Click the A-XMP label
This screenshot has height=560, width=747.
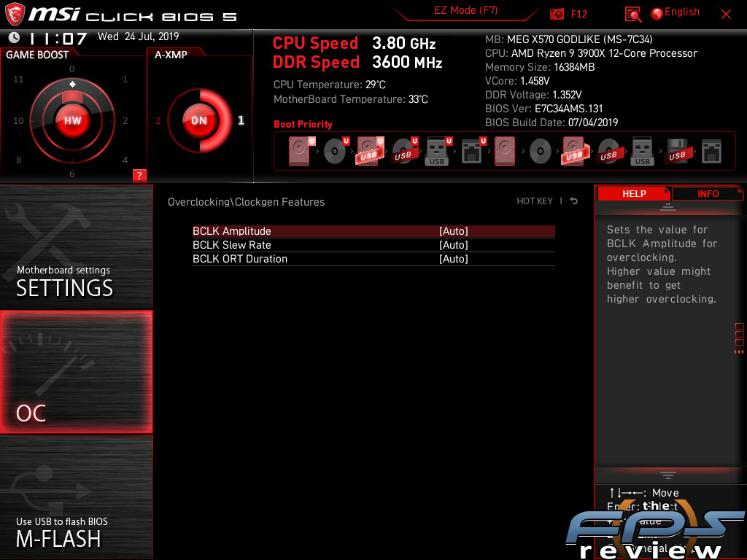(171, 55)
